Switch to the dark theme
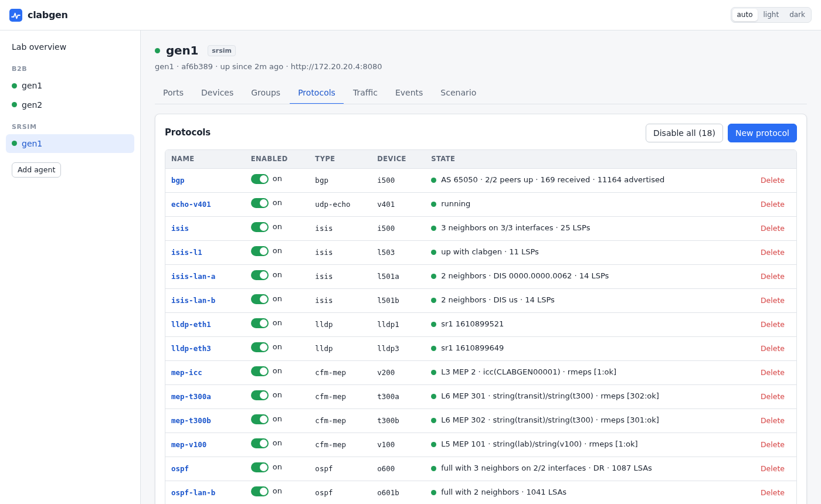 coord(797,15)
